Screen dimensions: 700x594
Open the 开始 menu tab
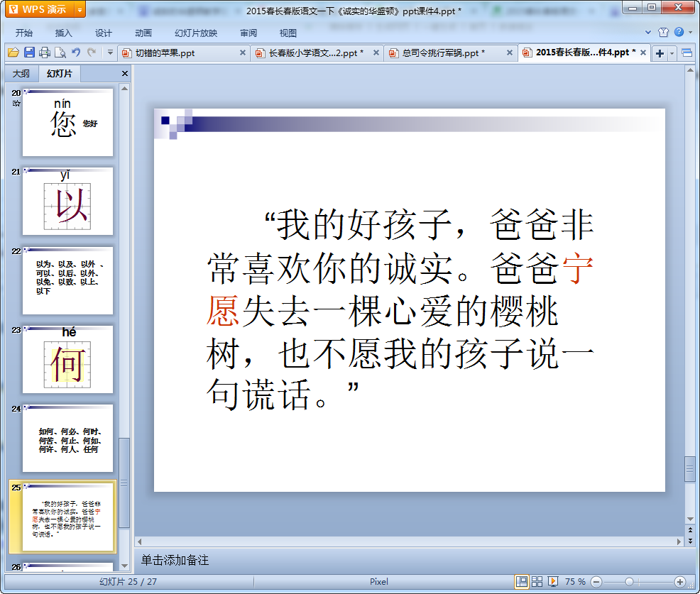click(23, 33)
